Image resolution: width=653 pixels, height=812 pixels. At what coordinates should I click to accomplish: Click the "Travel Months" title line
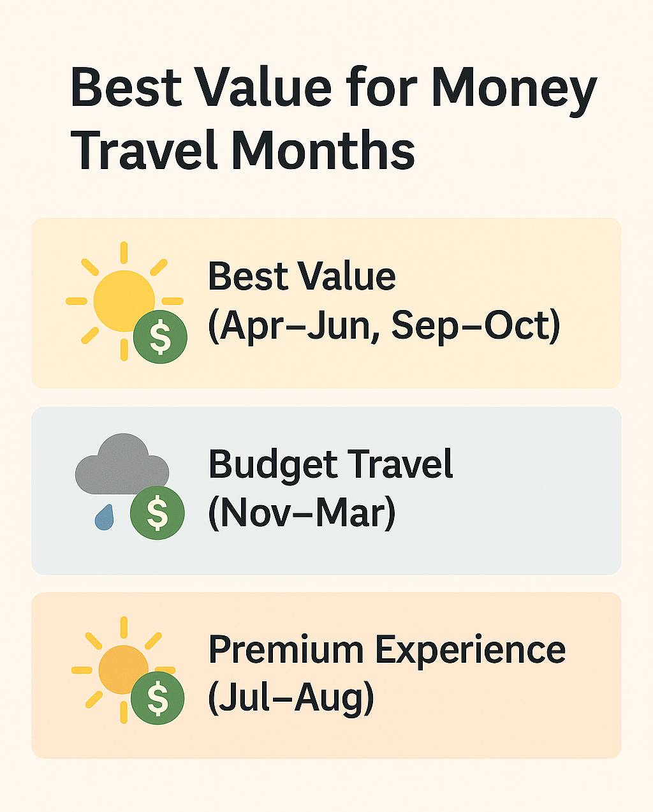(242, 151)
